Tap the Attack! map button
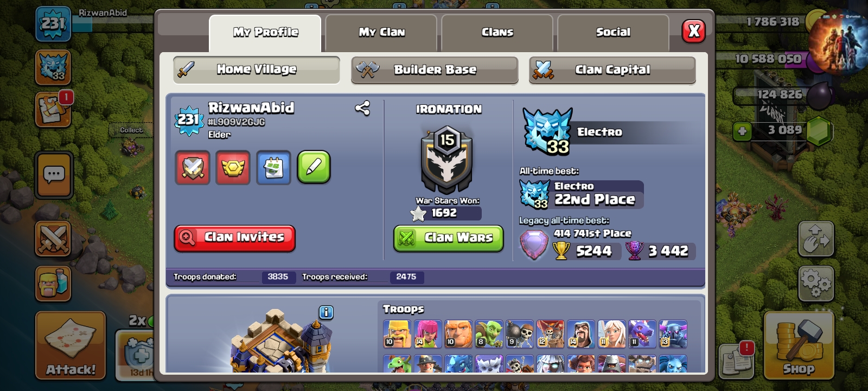 click(x=71, y=345)
